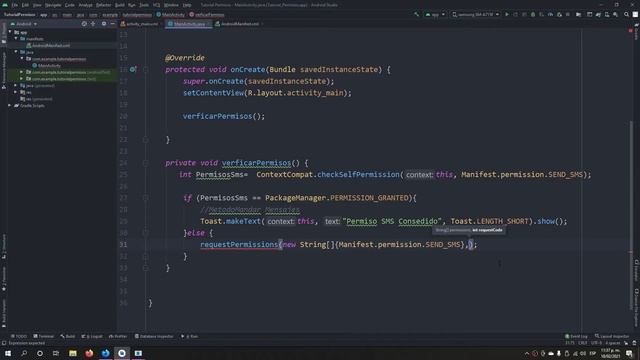
Task: Click the Debug app bug icon
Action: (533, 14)
